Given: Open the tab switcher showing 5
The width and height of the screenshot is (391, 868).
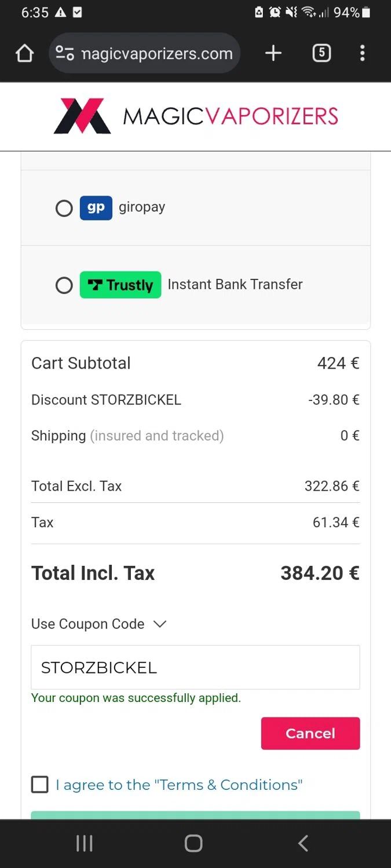Looking at the screenshot, I should 321,54.
